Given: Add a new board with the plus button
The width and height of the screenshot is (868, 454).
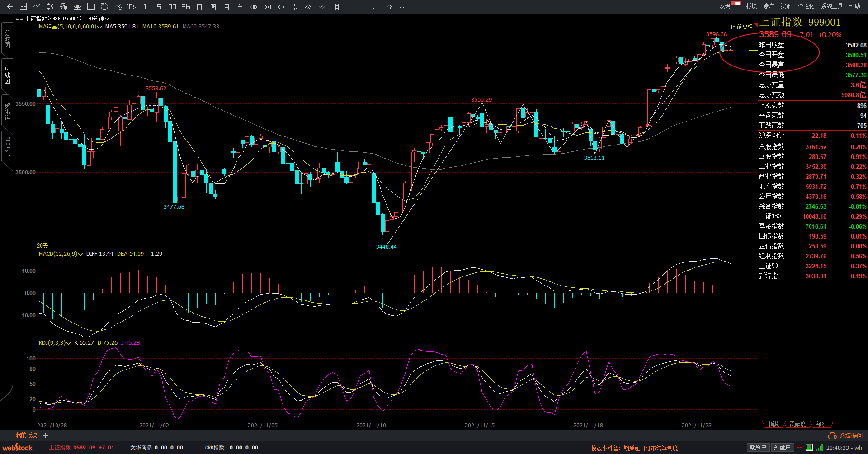Looking at the screenshot, I should 46,435.
